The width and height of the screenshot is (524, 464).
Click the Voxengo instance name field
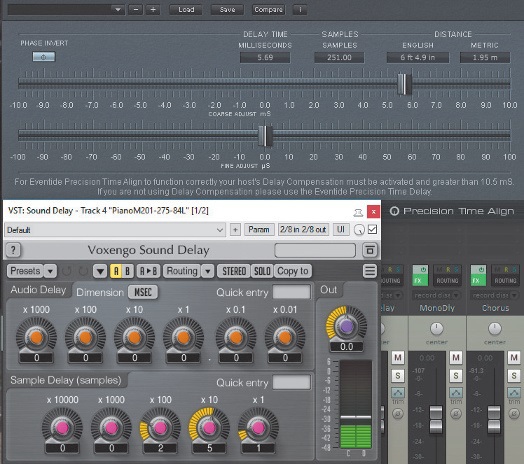(x=315, y=250)
